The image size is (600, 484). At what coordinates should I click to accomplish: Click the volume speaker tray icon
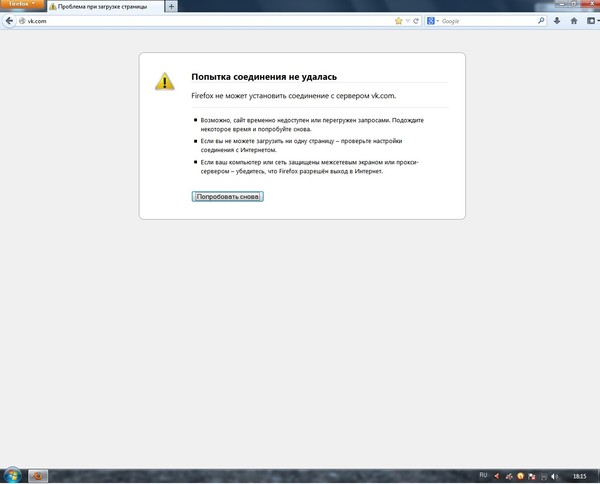554,476
